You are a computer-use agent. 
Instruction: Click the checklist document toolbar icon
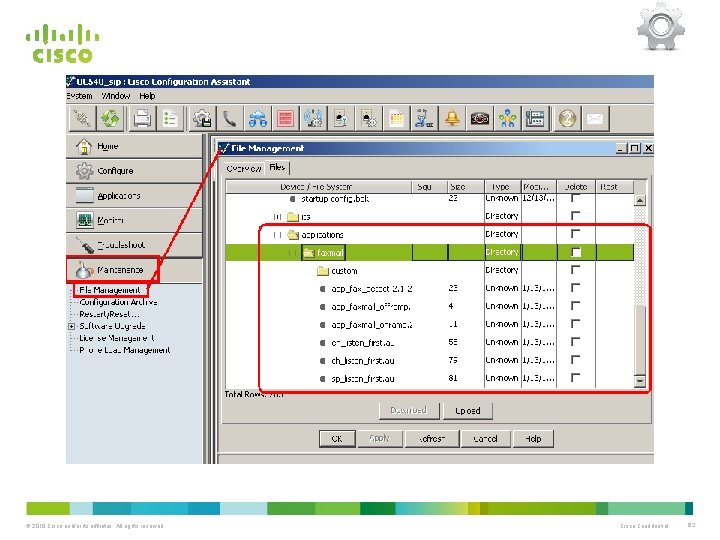(x=170, y=119)
